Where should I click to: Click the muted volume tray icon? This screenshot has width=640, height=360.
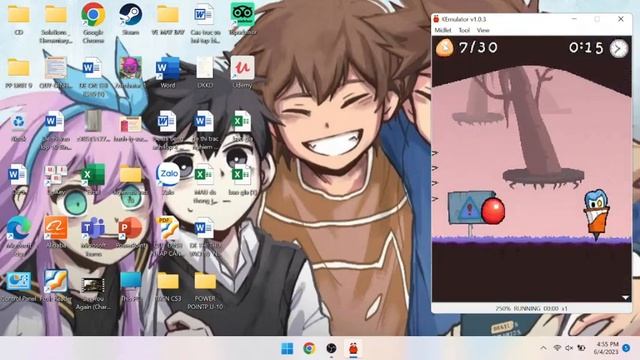click(569, 348)
